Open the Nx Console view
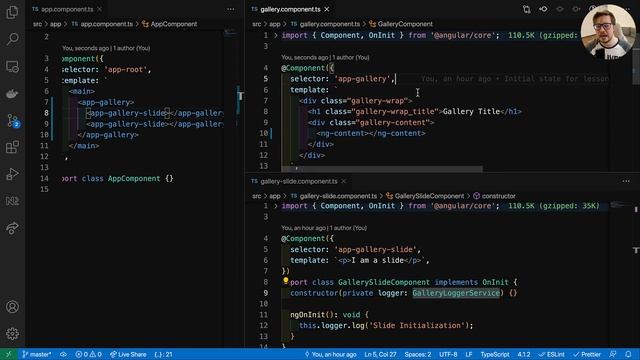 12,201
